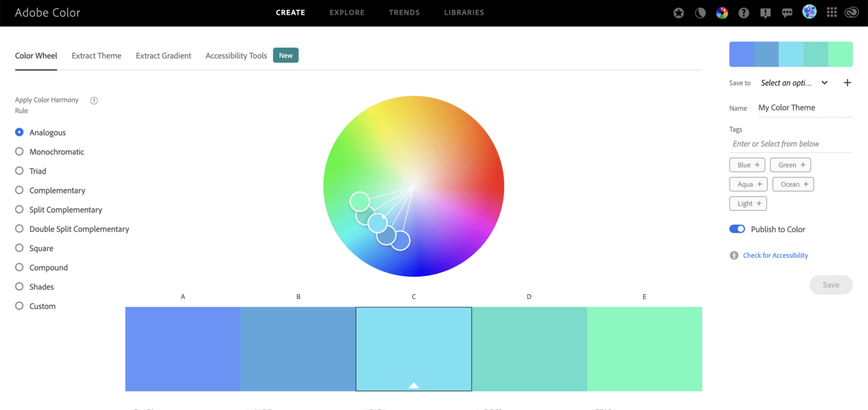This screenshot has height=410, width=868.
Task: Switch to the Extract Theme tab
Action: click(x=96, y=55)
